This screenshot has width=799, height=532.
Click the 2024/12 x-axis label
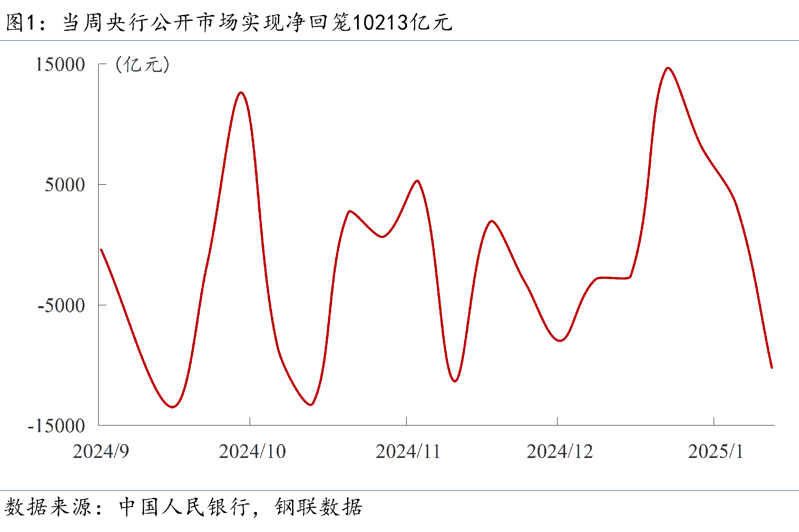pyautogui.click(x=559, y=452)
